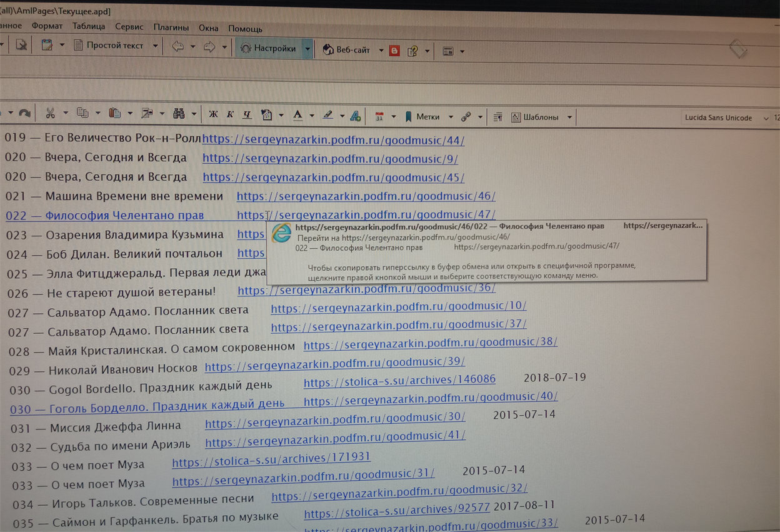Click text 032 — Судьба по имени Ариэль
The image size is (780, 532).
[101, 446]
